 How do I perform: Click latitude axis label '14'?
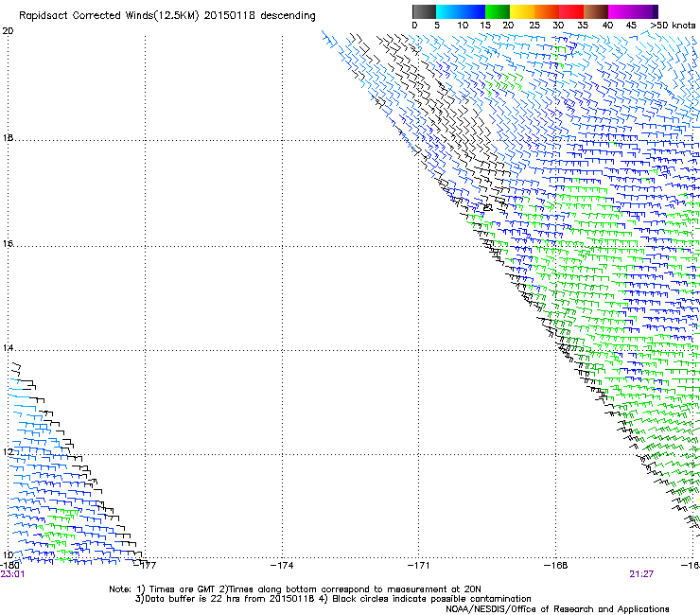click(x=8, y=348)
